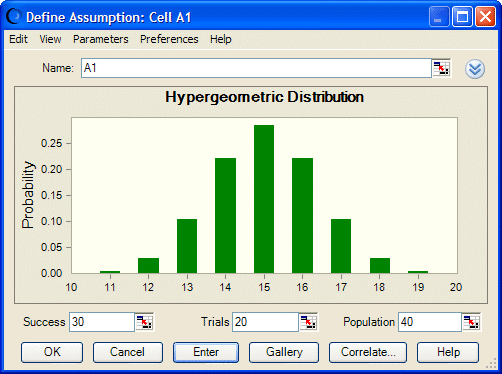Click into the Population value field

(430, 322)
